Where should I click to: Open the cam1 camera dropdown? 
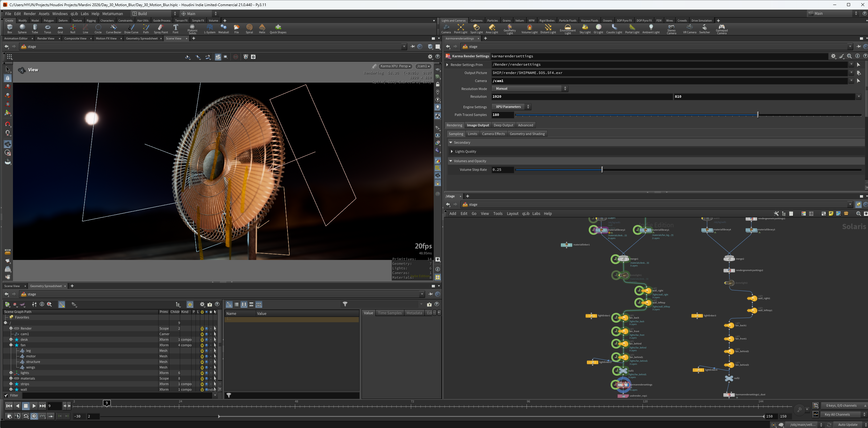pos(423,66)
